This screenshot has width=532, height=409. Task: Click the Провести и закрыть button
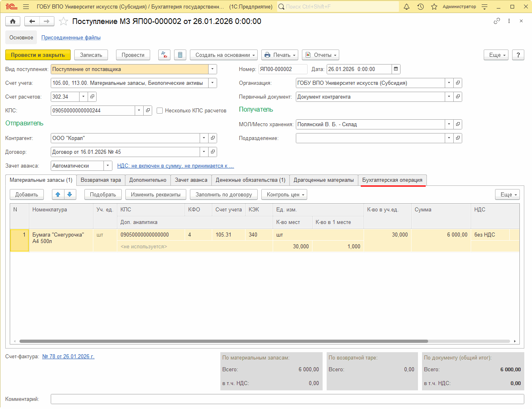[38, 55]
